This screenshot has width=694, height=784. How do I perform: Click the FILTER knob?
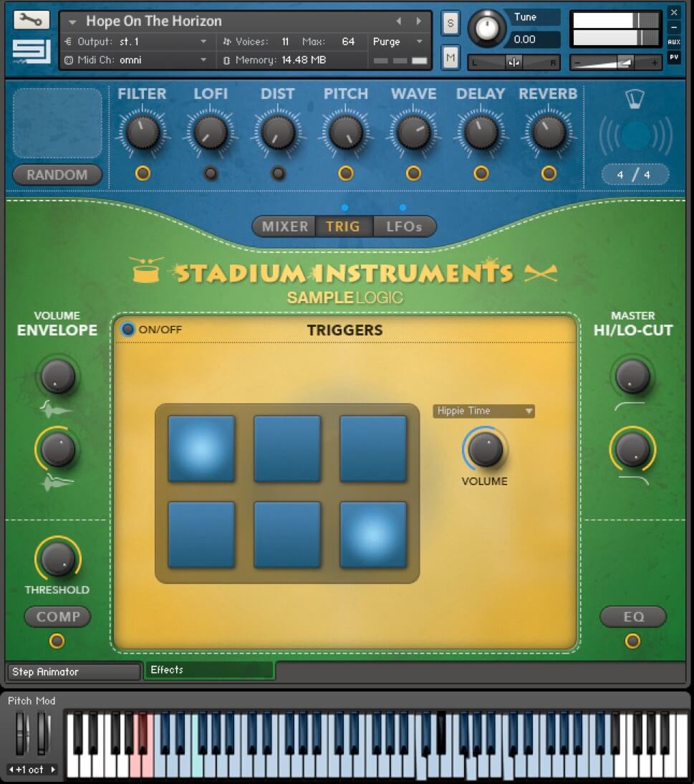point(143,133)
